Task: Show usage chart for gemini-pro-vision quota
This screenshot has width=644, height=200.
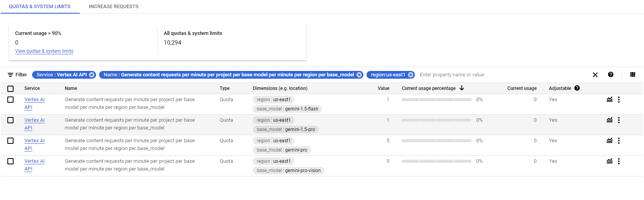Action: pos(610,161)
